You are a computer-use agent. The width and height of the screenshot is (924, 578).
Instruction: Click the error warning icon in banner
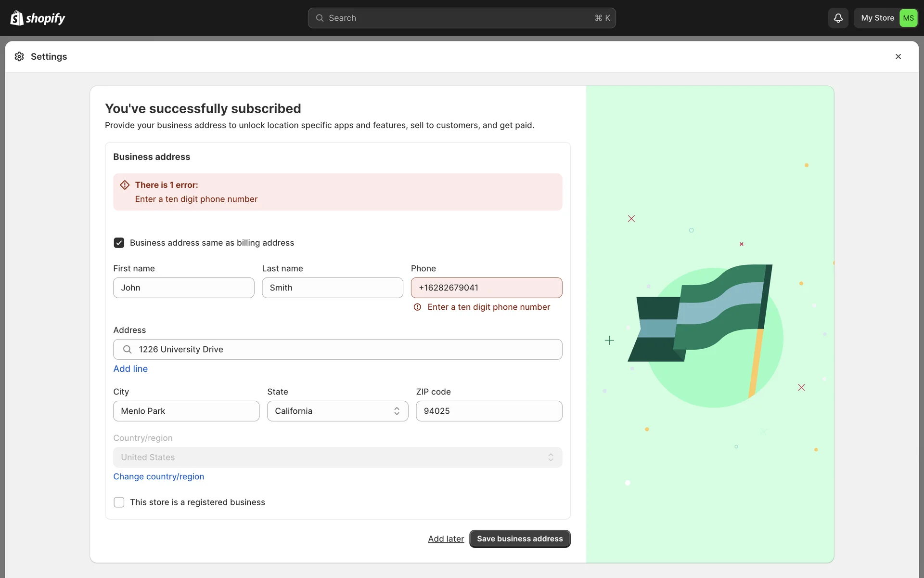click(125, 185)
